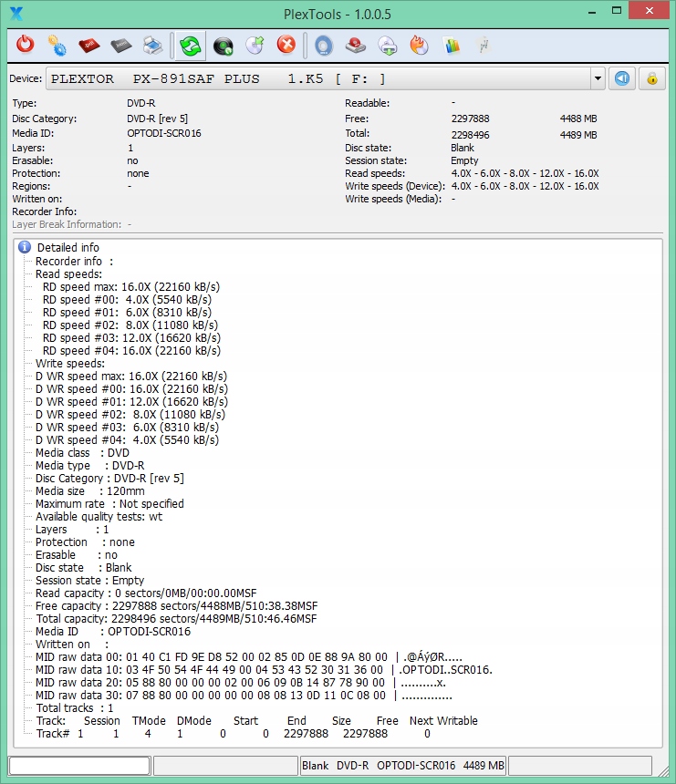Export report with dark HTML book icon
The width and height of the screenshot is (676, 784).
pyautogui.click(x=120, y=45)
